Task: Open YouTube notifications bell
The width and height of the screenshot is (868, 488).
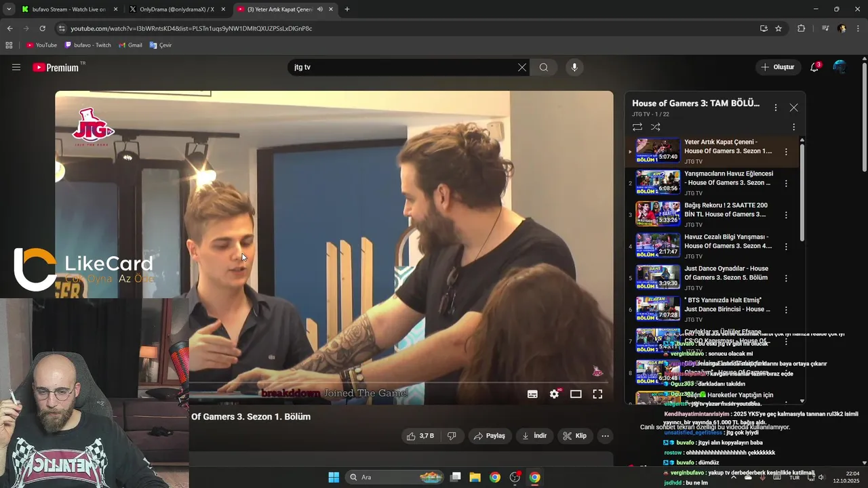Action: click(x=815, y=67)
